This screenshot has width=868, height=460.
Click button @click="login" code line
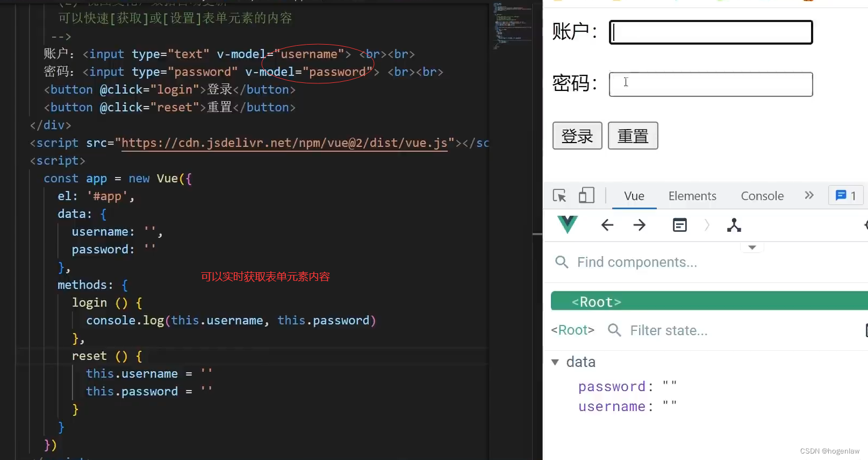(169, 89)
